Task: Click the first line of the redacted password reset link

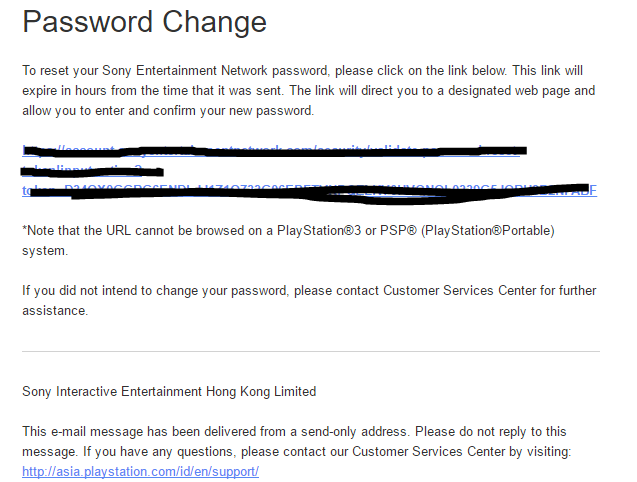Action: pos(270,151)
